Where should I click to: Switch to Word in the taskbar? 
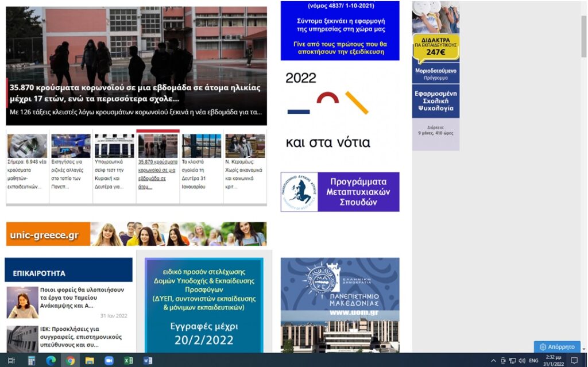(x=148, y=361)
